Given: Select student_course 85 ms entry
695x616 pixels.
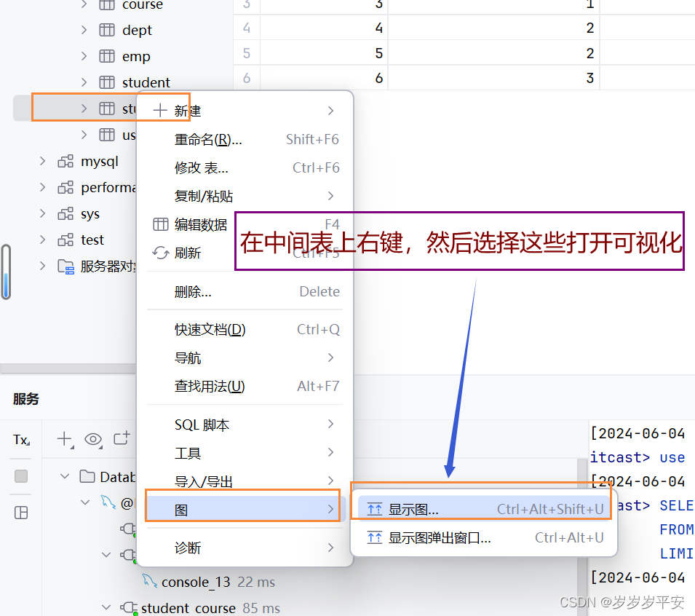Looking at the screenshot, I should (x=210, y=608).
